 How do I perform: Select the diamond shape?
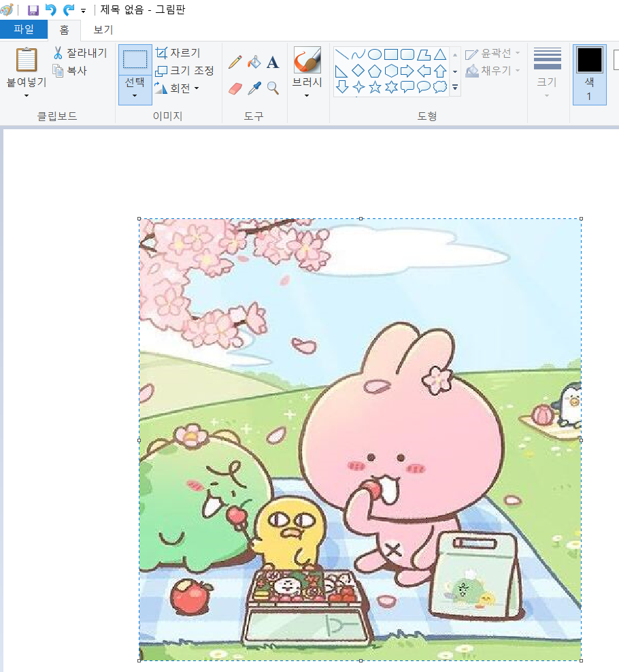pyautogui.click(x=358, y=71)
